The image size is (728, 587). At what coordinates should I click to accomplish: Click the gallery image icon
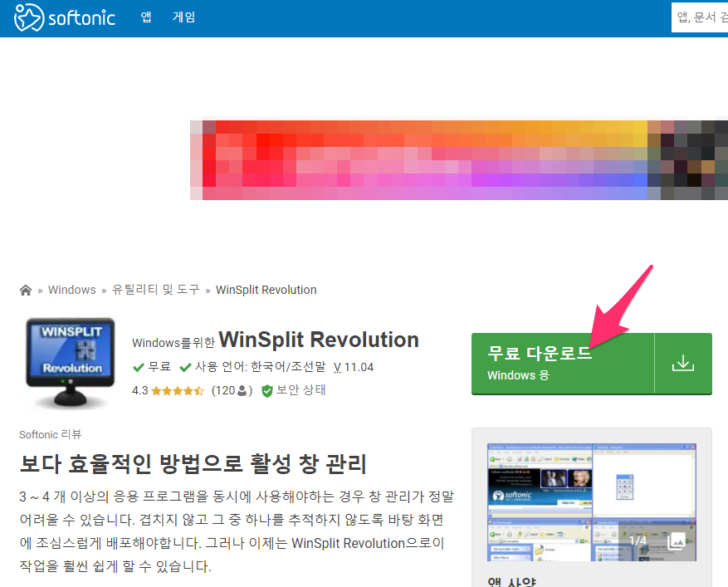point(677,541)
